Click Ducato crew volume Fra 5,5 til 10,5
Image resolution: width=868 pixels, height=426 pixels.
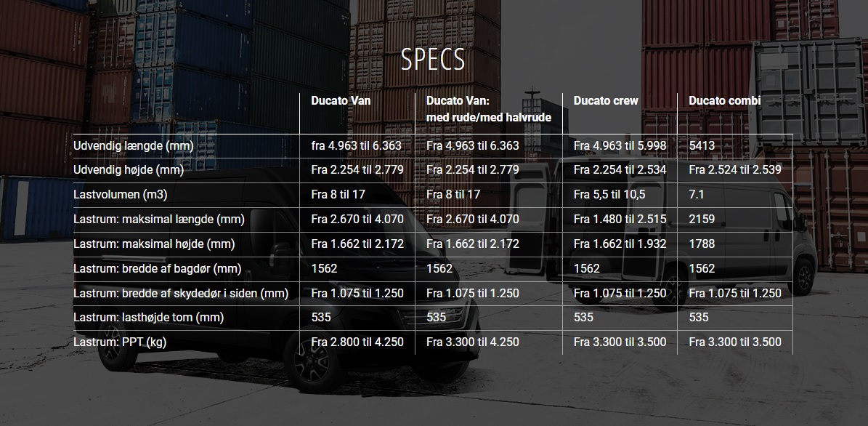coord(609,194)
